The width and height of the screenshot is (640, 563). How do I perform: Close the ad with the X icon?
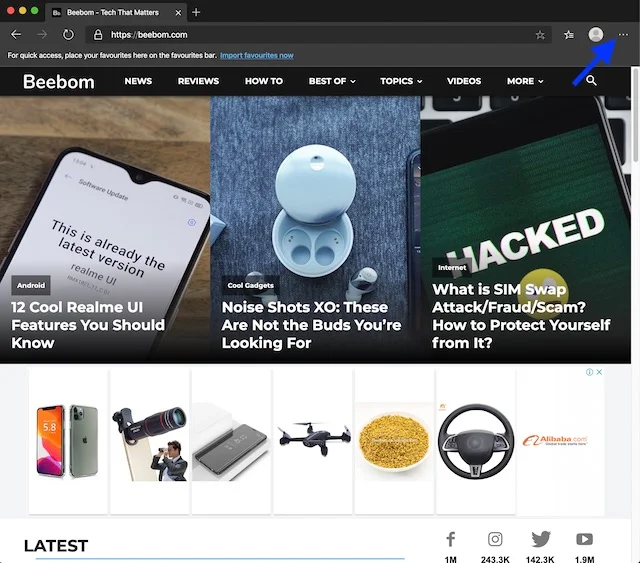[599, 372]
